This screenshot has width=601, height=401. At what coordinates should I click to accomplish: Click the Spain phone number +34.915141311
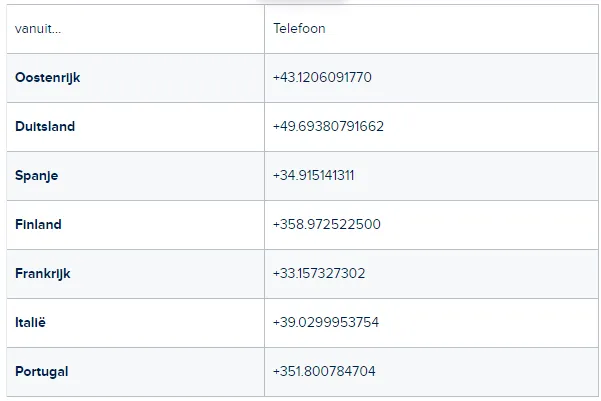point(314,176)
